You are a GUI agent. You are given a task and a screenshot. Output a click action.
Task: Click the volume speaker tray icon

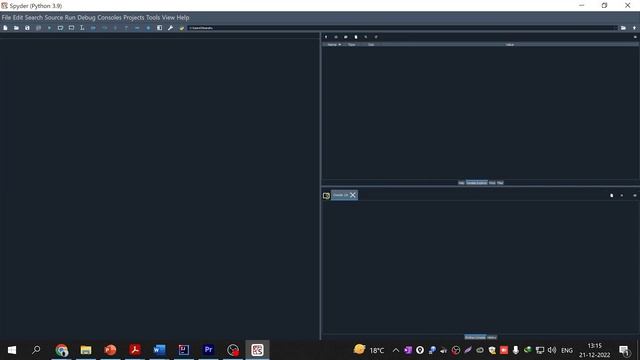(x=552, y=350)
